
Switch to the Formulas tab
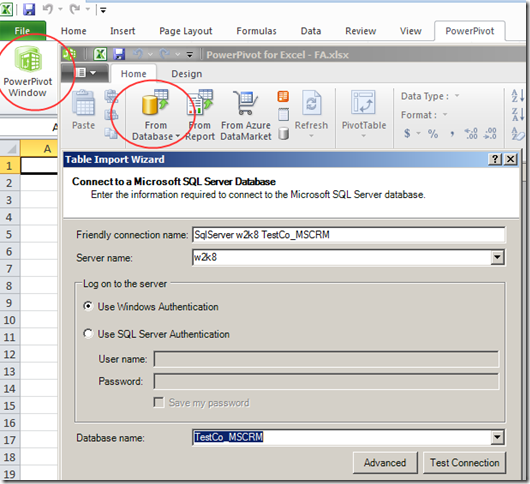[x=256, y=31]
